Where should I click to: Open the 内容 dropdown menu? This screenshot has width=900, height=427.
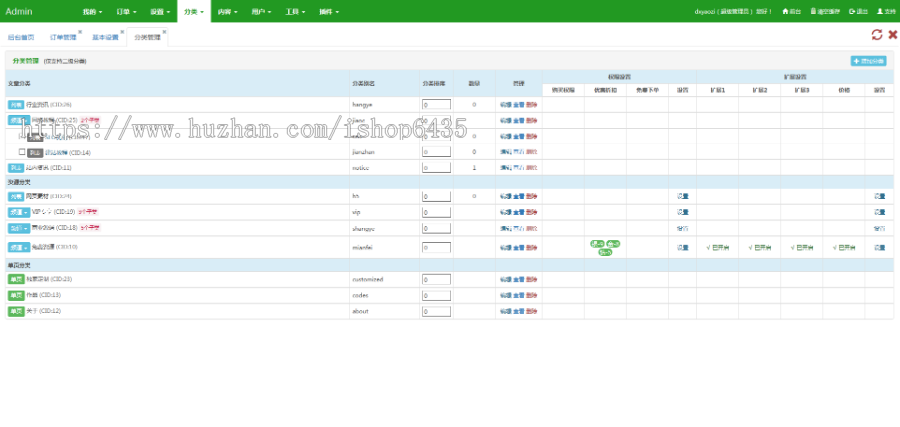[228, 11]
